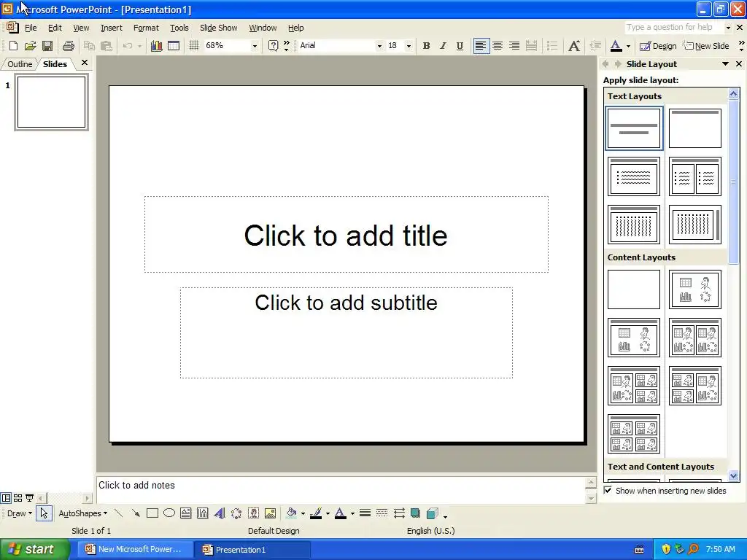Image resolution: width=747 pixels, height=560 pixels.
Task: Close the Outline and Slides pane
Action: coord(85,63)
